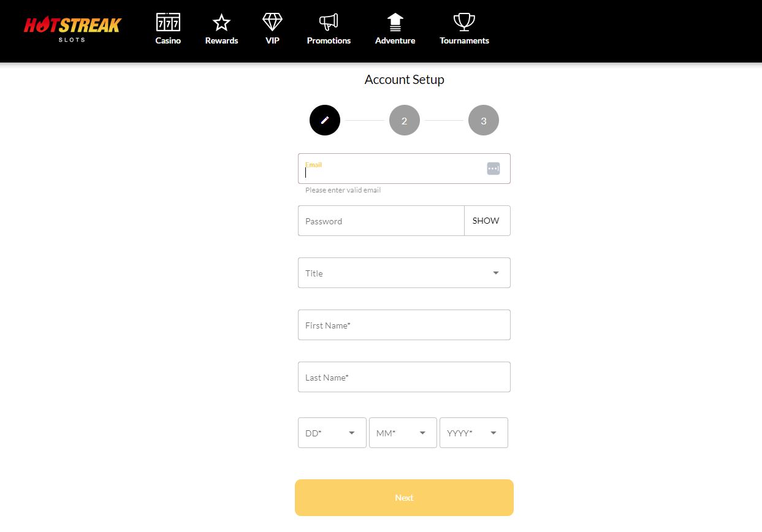Open the Casino slot machine icon
The width and height of the screenshot is (762, 532).
[x=168, y=22]
